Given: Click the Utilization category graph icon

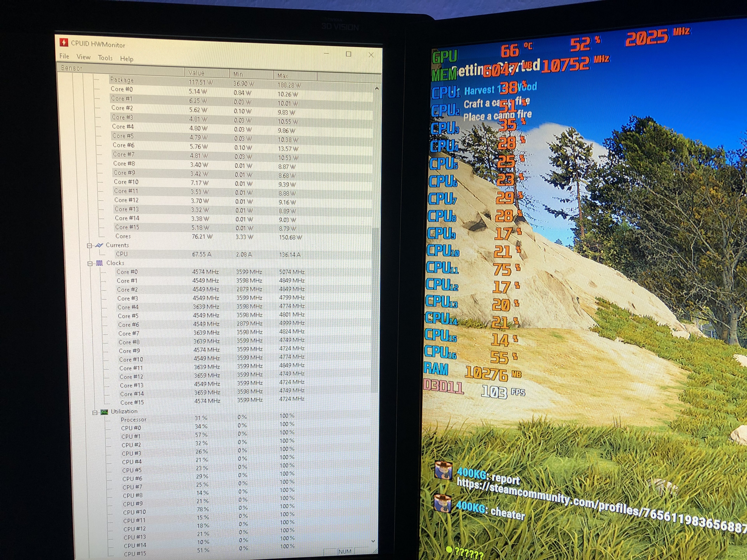Looking at the screenshot, I should click(x=104, y=412).
